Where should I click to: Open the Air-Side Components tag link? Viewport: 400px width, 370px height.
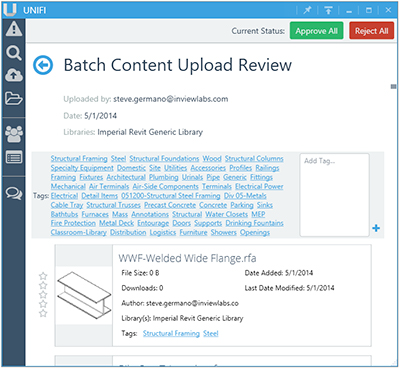tap(165, 186)
